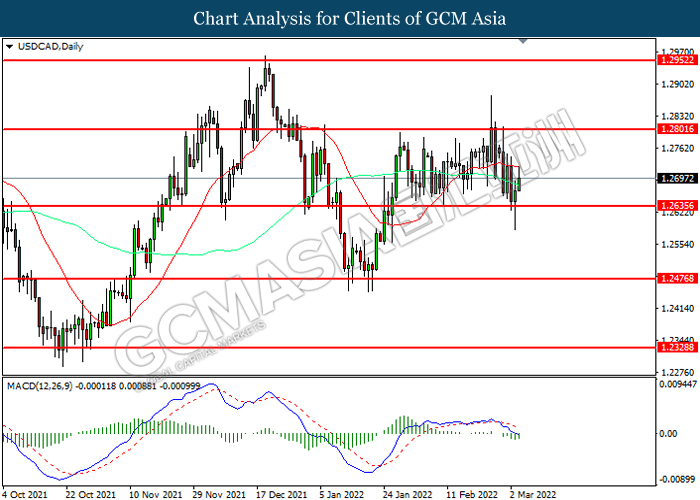The image size is (700, 500).
Task: Click the 1.29020 price axis label
Action: coord(677,84)
